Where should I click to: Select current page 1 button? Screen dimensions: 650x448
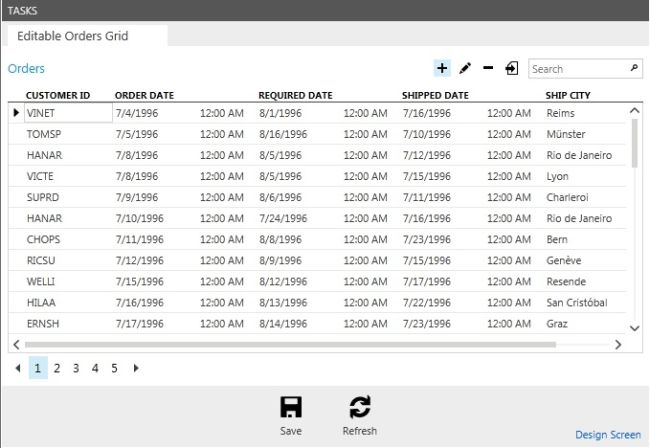[38, 368]
